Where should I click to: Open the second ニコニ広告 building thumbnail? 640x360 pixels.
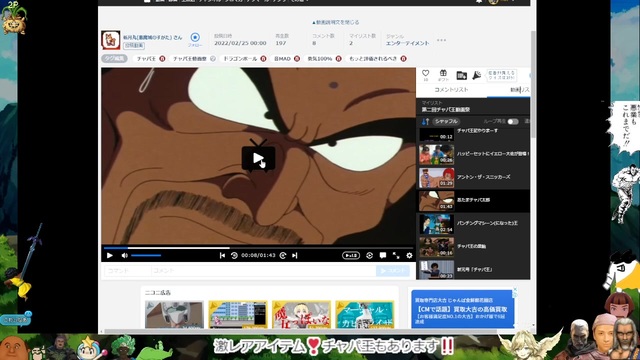(238, 315)
